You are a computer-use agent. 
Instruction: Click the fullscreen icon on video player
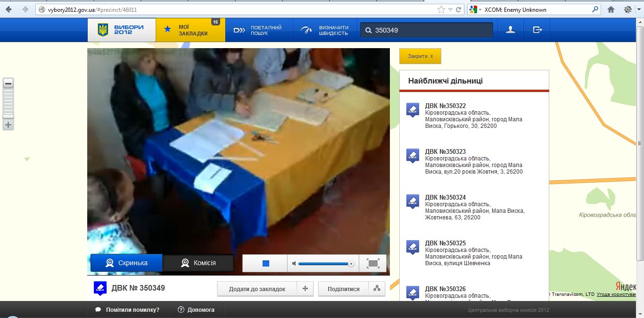pyautogui.click(x=373, y=263)
